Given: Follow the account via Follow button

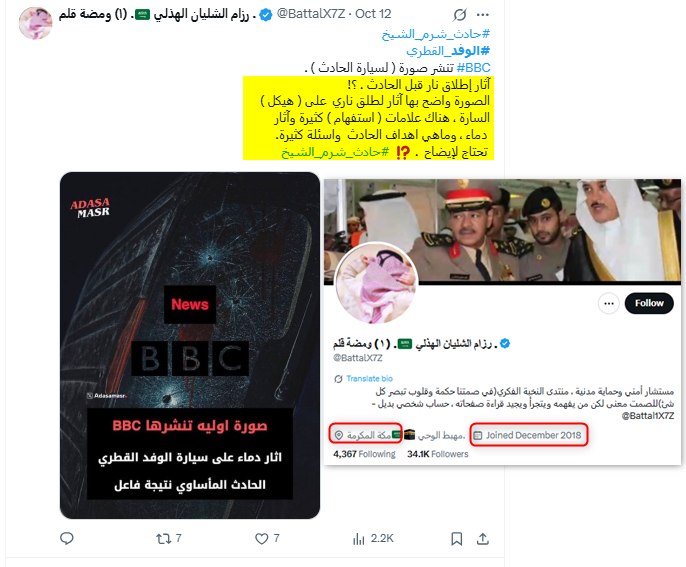Looking at the screenshot, I should pos(649,303).
